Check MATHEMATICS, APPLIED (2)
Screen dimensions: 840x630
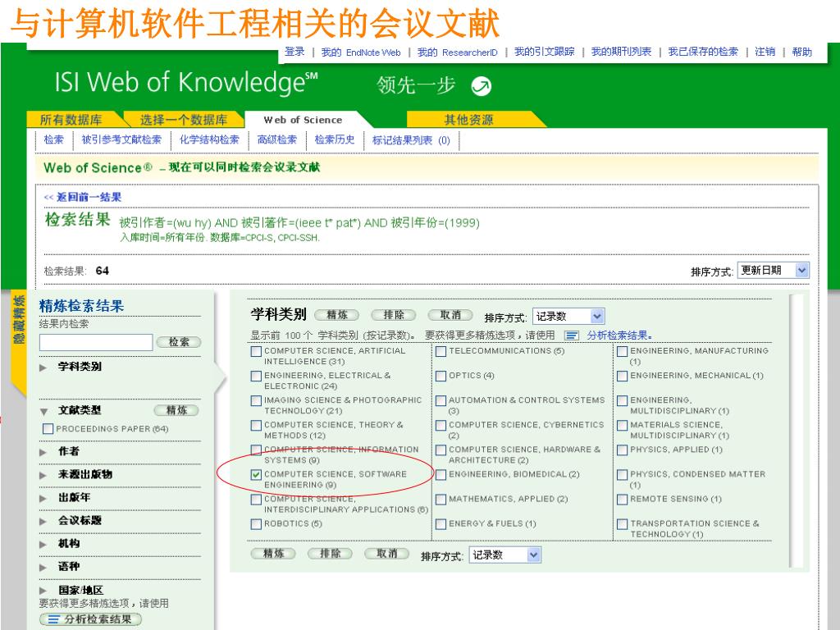pyautogui.click(x=441, y=500)
